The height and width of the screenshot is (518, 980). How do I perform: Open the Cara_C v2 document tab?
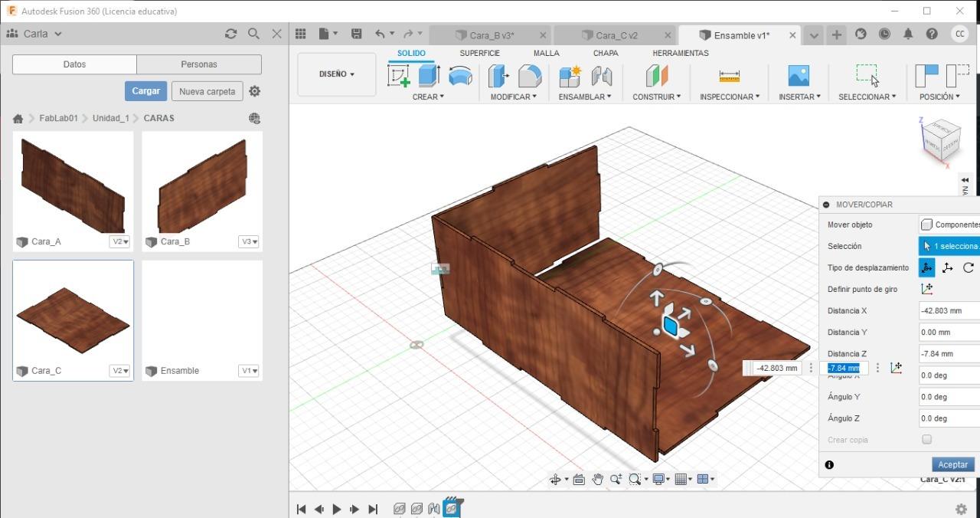[x=615, y=35]
